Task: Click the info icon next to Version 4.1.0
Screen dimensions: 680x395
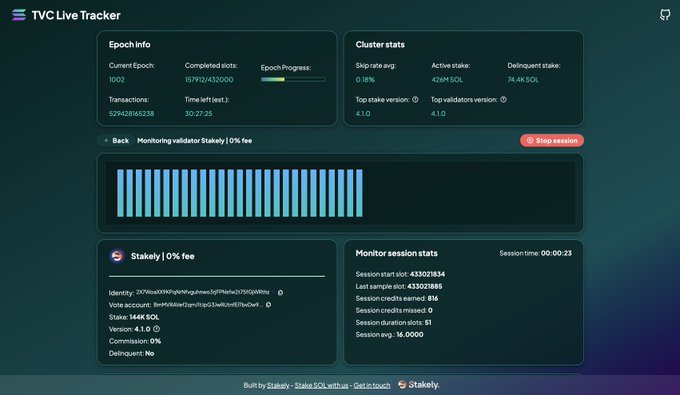Action: point(157,329)
